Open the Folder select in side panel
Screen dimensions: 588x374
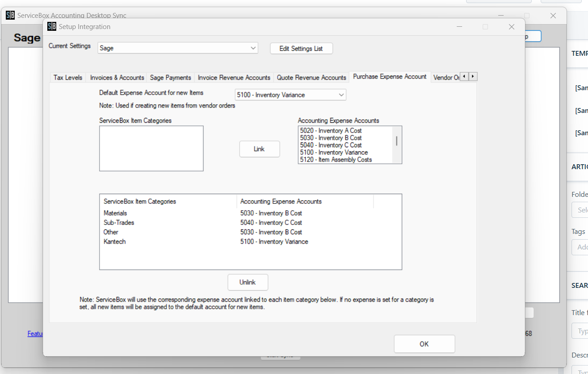click(x=580, y=210)
